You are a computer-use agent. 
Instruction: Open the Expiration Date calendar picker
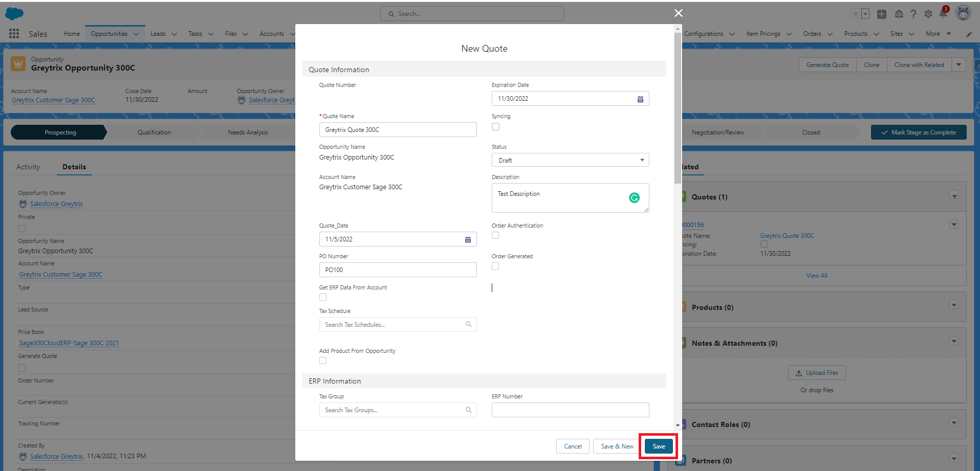click(x=640, y=99)
